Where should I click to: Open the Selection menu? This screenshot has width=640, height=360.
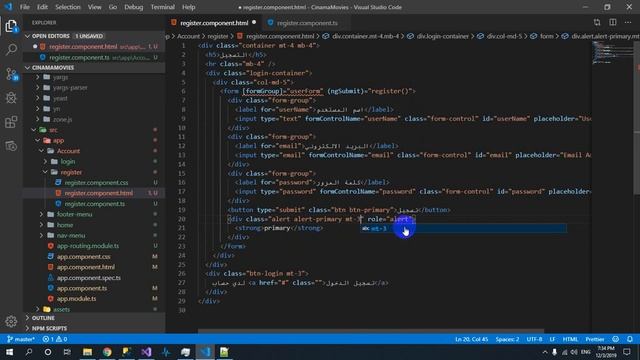pos(68,7)
